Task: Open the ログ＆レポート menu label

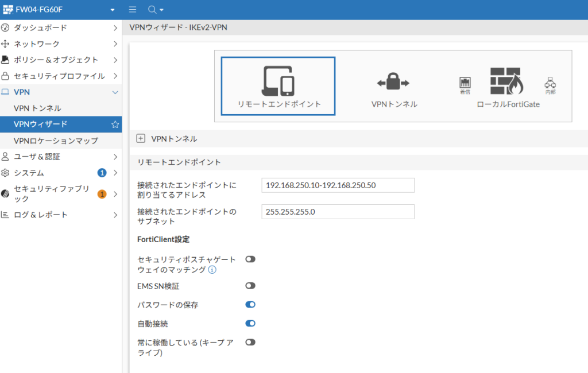Action: [41, 215]
